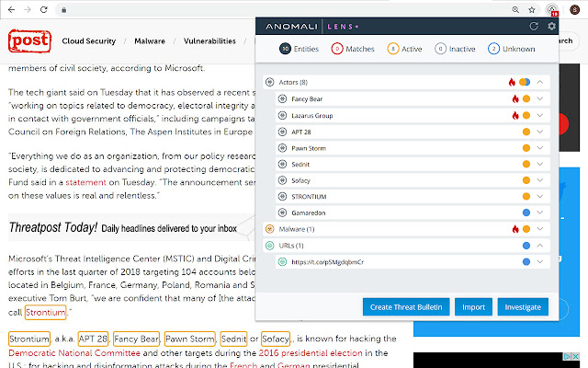Click the Pawn Storm actor icon
Viewport: 588px width, 368px height.
pos(282,148)
